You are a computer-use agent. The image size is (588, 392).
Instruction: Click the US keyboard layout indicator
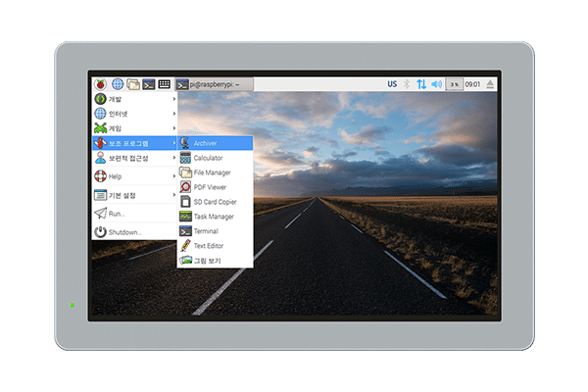[x=392, y=84]
